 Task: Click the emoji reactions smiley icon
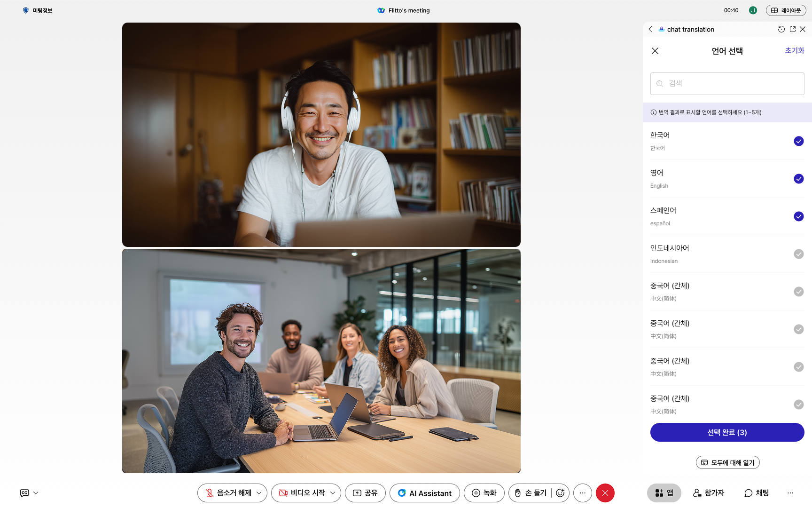(560, 493)
